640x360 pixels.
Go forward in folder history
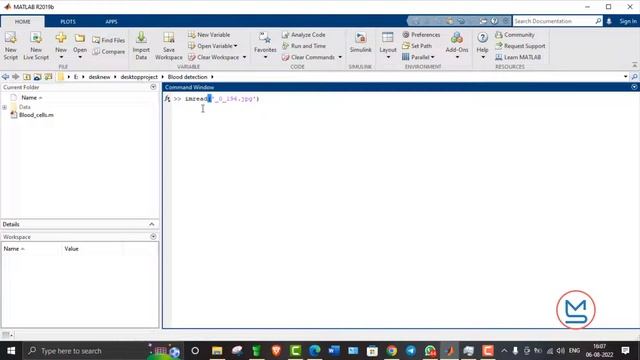16,77
